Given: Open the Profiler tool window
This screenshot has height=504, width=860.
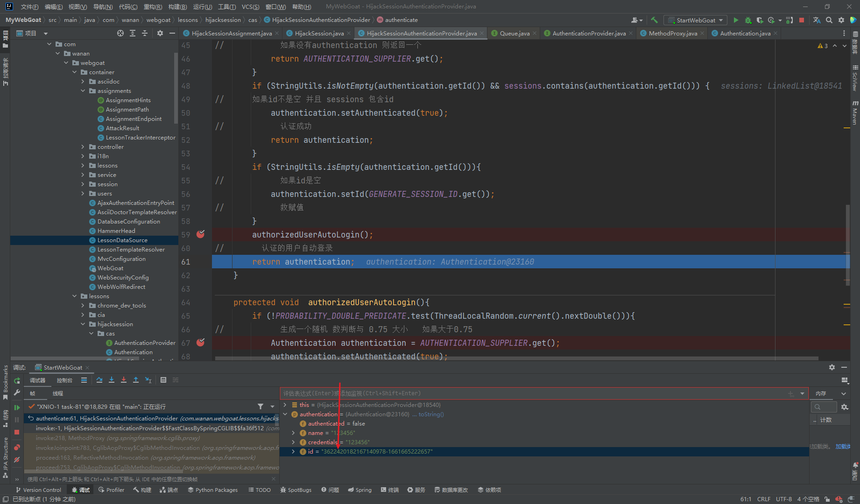Looking at the screenshot, I should tap(111, 490).
